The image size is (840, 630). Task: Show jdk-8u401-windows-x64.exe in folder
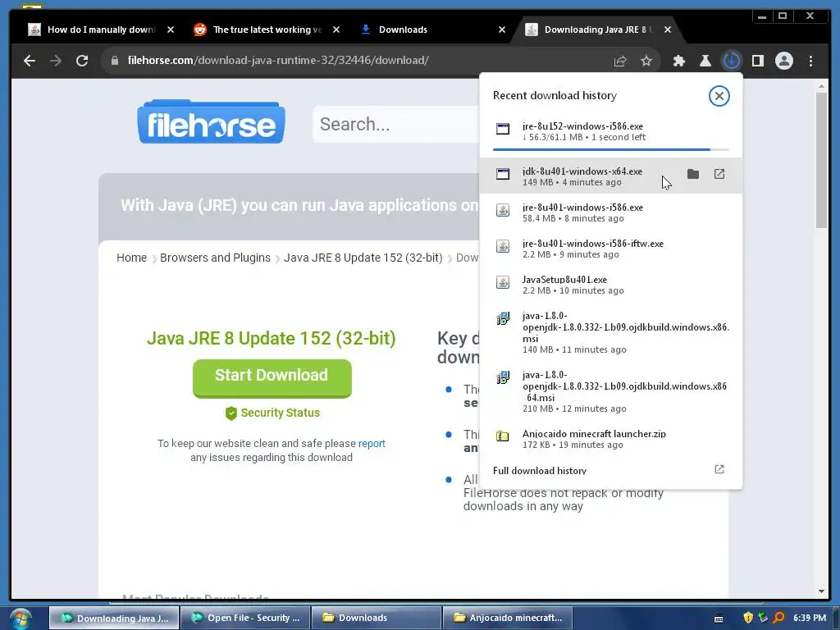pyautogui.click(x=692, y=174)
